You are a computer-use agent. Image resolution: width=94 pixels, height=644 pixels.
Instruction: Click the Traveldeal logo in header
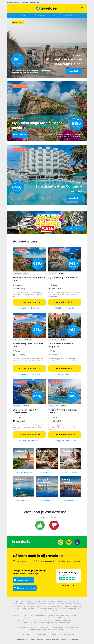(47, 8)
